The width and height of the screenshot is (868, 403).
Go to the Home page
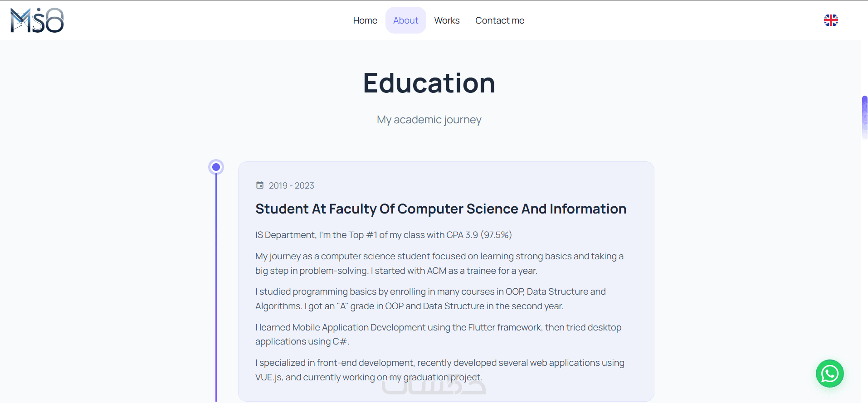365,20
